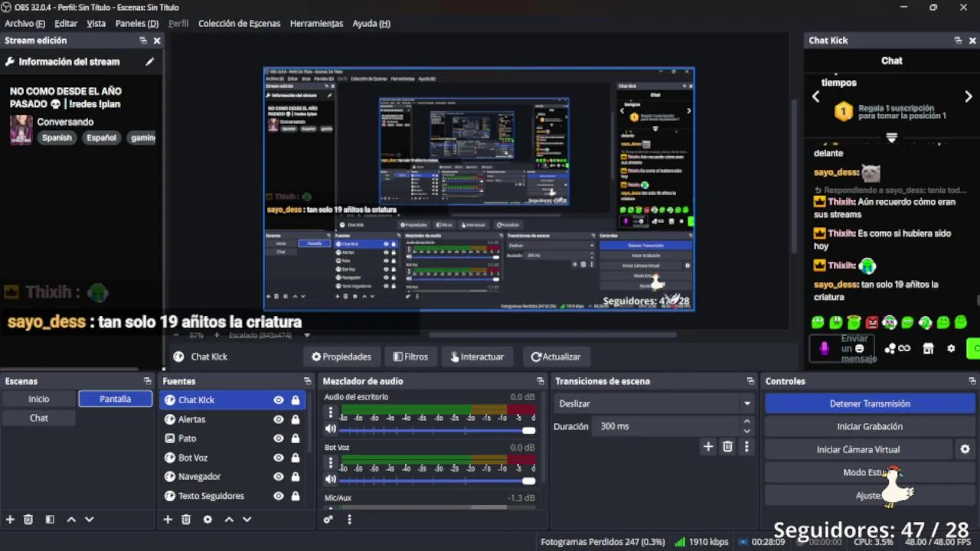This screenshot has height=551, width=980.
Task: Open the preview scaling dropdown arrow
Action: coord(307,335)
